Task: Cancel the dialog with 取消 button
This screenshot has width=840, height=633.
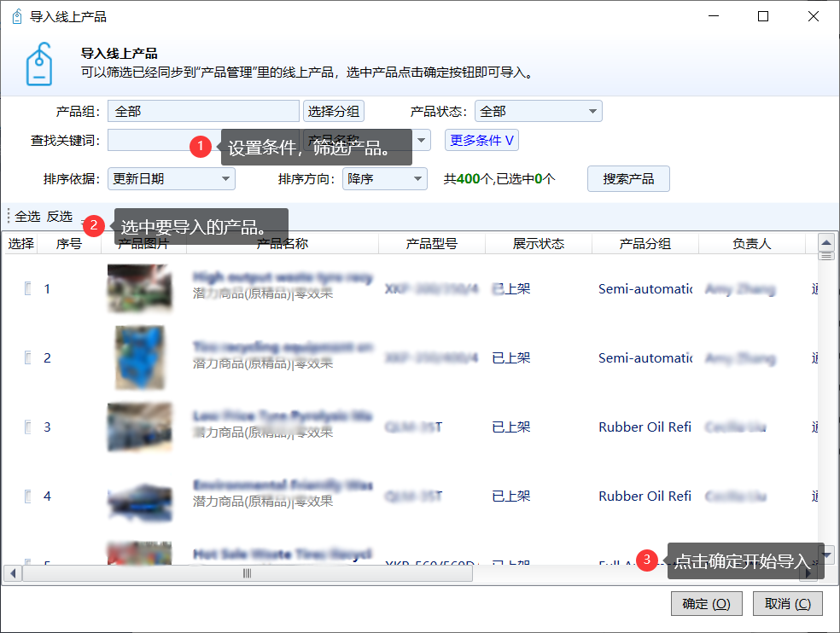Action: pyautogui.click(x=787, y=604)
